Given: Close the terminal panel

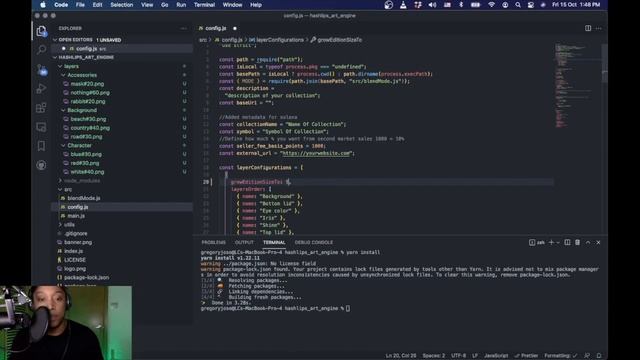Looking at the screenshot, I should click(598, 242).
